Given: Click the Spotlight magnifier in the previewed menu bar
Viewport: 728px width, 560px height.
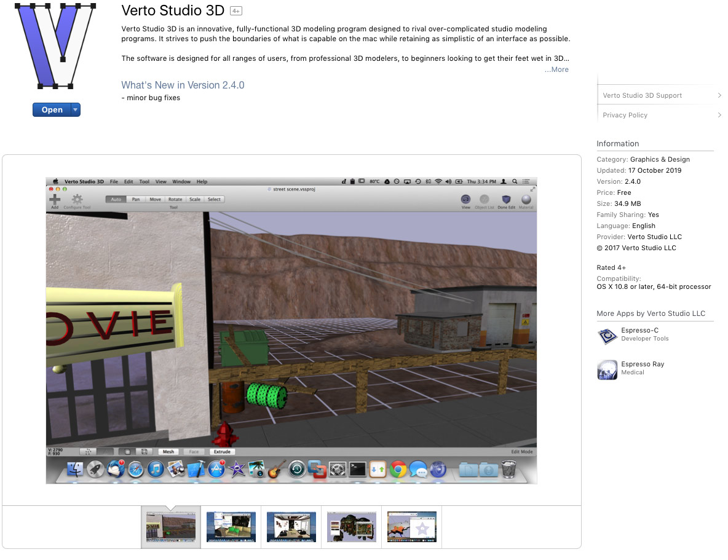Looking at the screenshot, I should click(515, 181).
